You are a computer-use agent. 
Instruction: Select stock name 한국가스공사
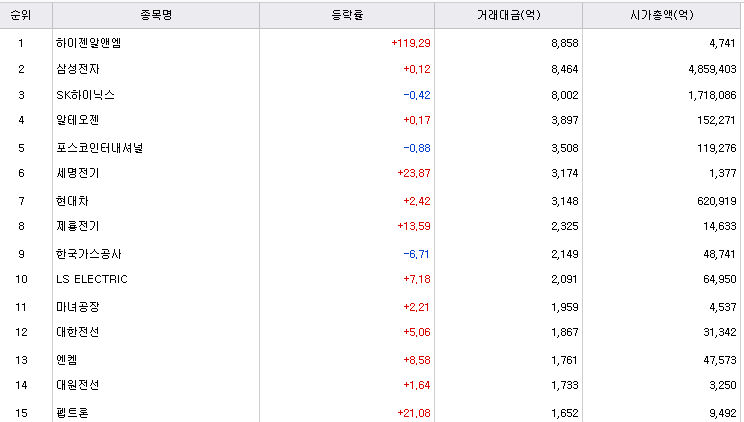point(88,254)
